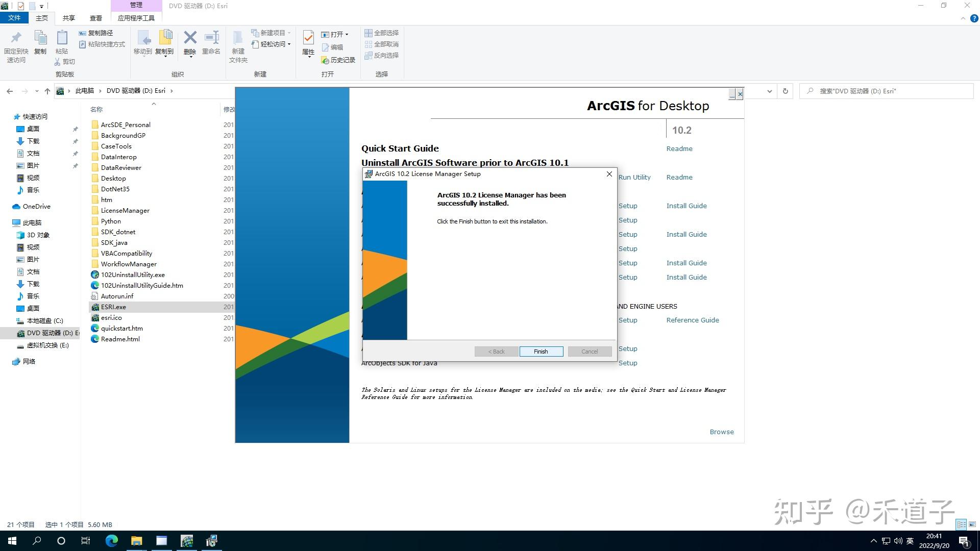Viewport: 980px width, 551px height.
Task: Select the LicenseManager folder
Action: (x=125, y=210)
